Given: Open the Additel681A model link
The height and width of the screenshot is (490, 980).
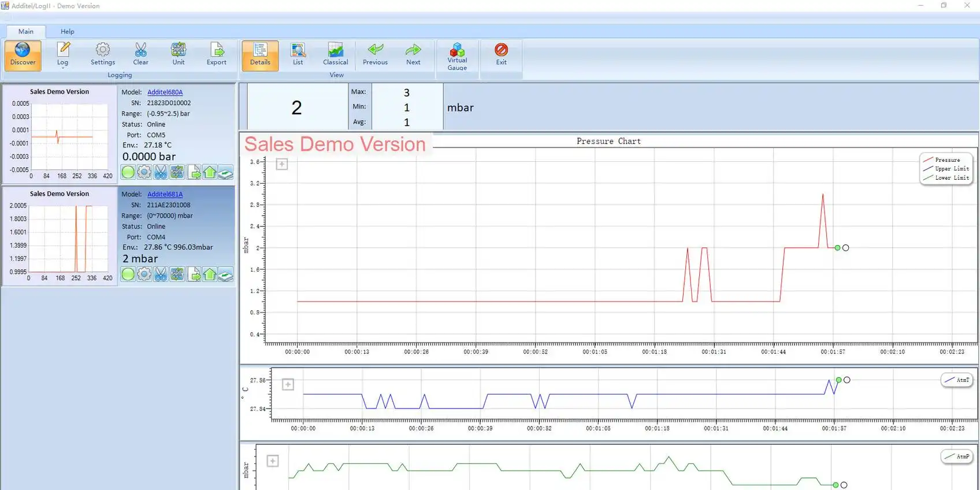Looking at the screenshot, I should pos(165,194).
